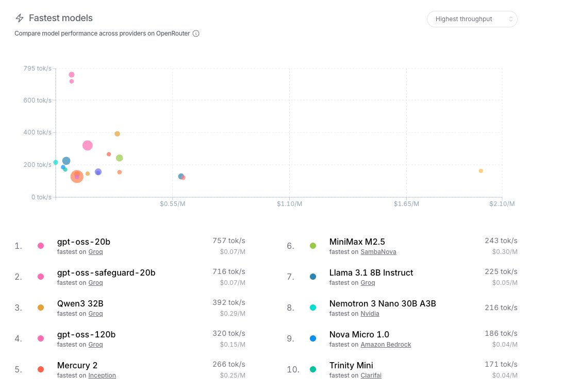Open gpt-oss-120b model entry
Screen dimensions: 563x392
(86, 334)
